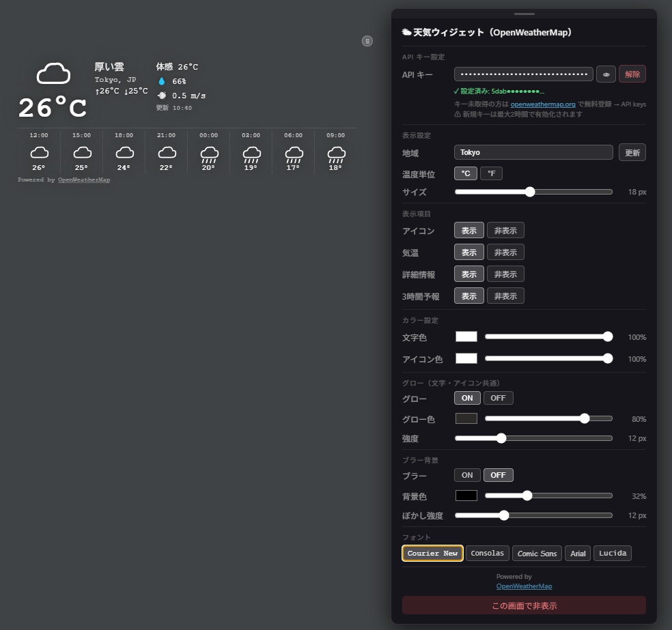This screenshot has height=630, width=672.
Task: Select °C temperature unit
Action: click(466, 173)
